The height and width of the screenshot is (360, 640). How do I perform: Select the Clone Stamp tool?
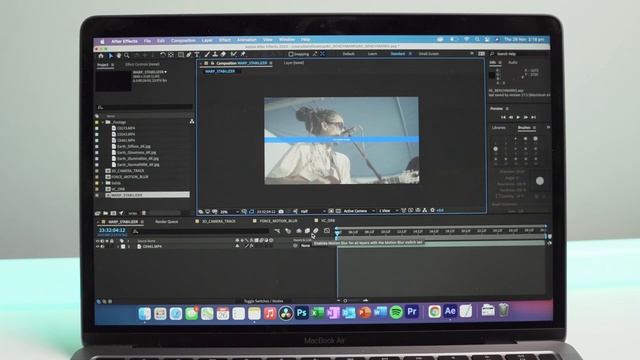(x=215, y=54)
